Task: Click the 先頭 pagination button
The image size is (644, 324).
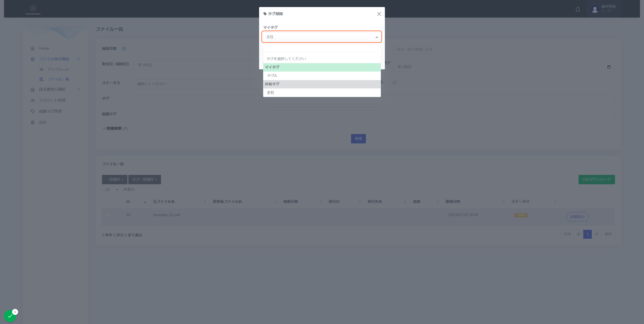Action: (567, 234)
